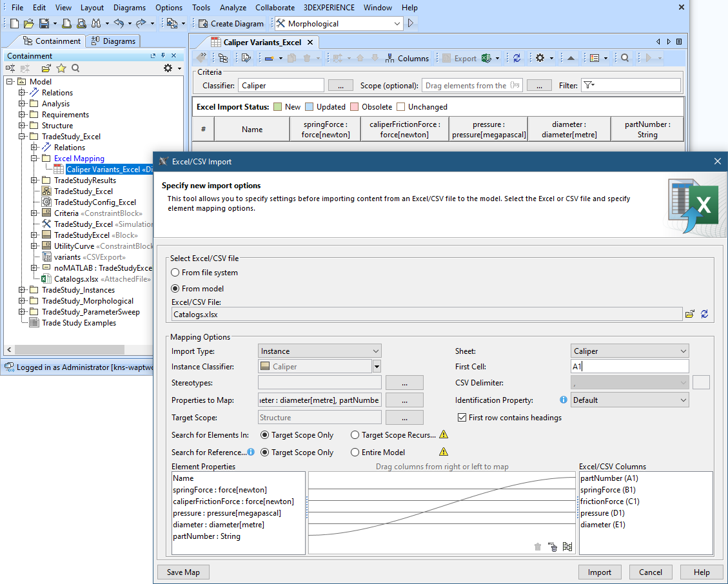Select 'Entire Model' radio option
Image resolution: width=728 pixels, height=584 pixels.
355,453
